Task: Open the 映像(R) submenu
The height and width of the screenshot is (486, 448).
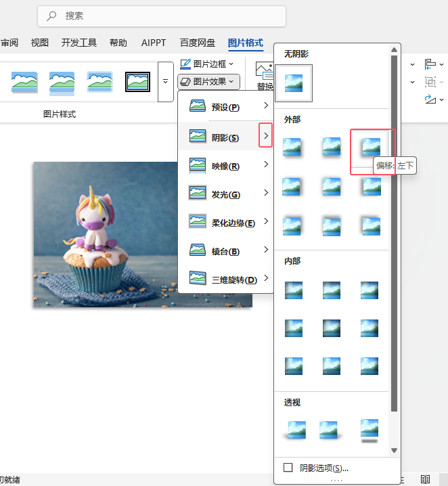Action: click(x=225, y=165)
